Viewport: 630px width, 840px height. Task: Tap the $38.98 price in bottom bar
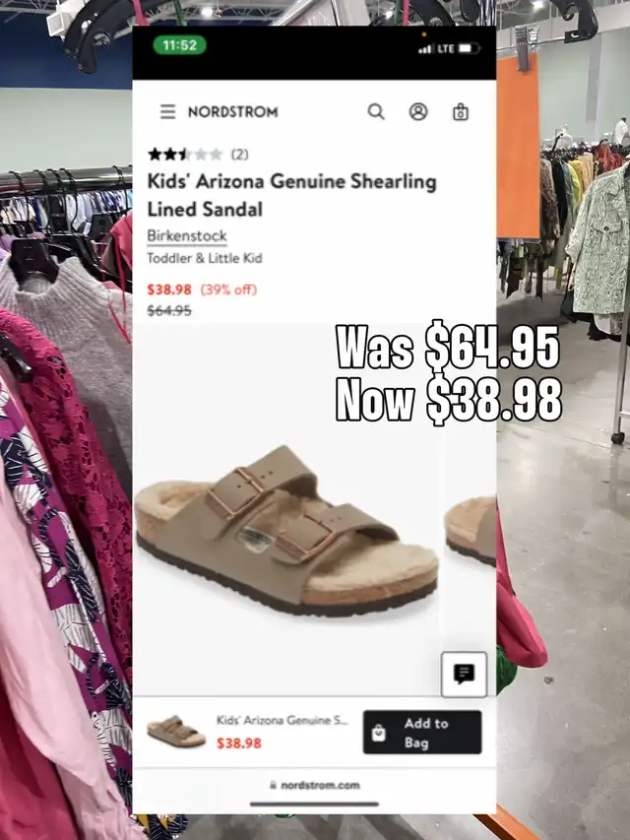[x=239, y=743]
